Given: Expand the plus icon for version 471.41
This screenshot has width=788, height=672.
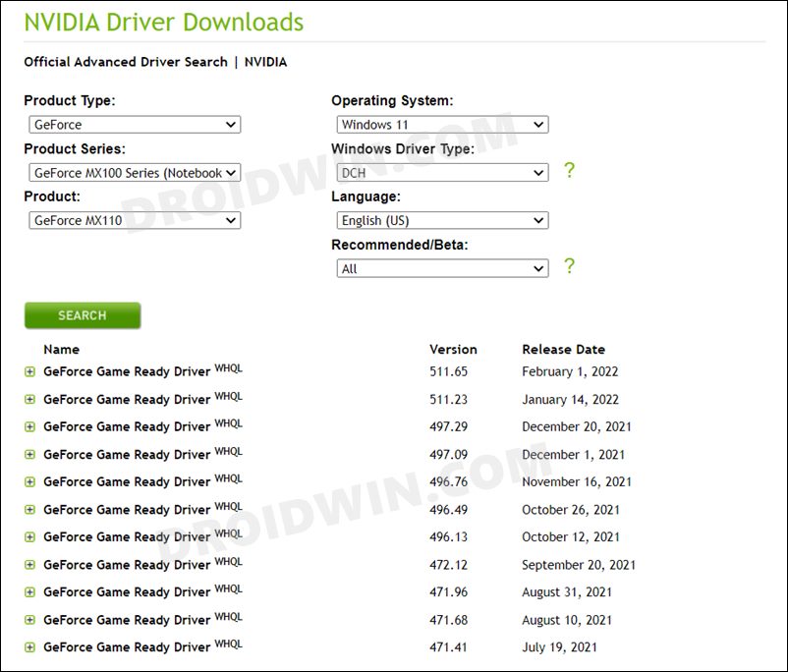Looking at the screenshot, I should (30, 647).
